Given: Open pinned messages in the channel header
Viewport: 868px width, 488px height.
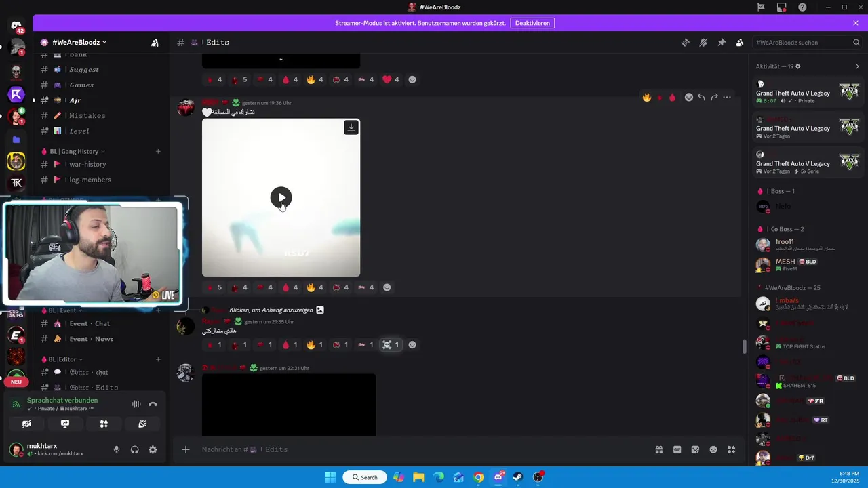Looking at the screenshot, I should [722, 42].
